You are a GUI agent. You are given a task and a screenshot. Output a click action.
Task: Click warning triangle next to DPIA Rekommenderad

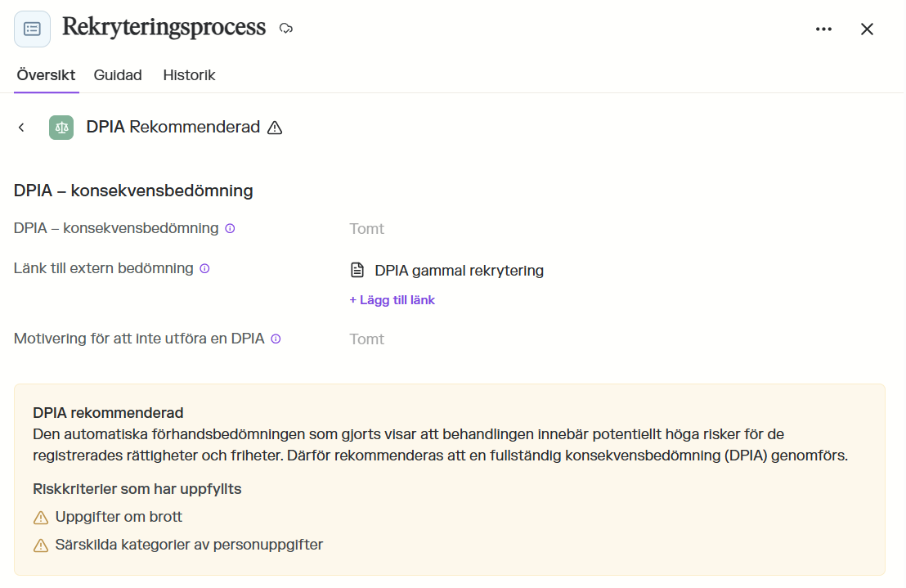[x=275, y=128]
